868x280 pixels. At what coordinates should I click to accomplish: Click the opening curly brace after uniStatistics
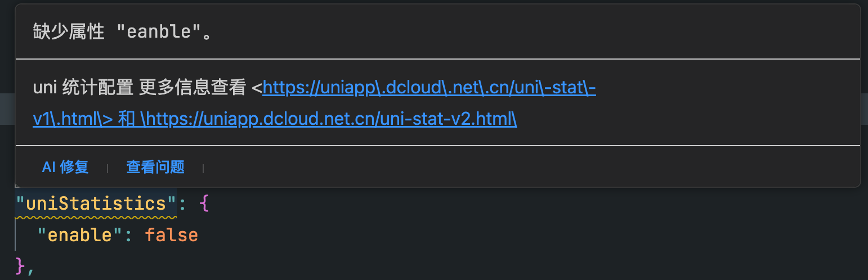coord(204,204)
